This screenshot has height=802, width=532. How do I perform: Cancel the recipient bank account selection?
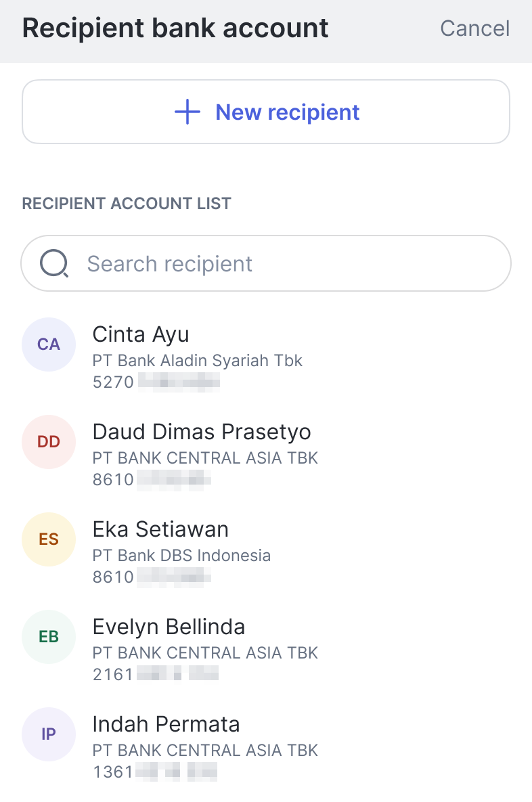click(x=474, y=28)
